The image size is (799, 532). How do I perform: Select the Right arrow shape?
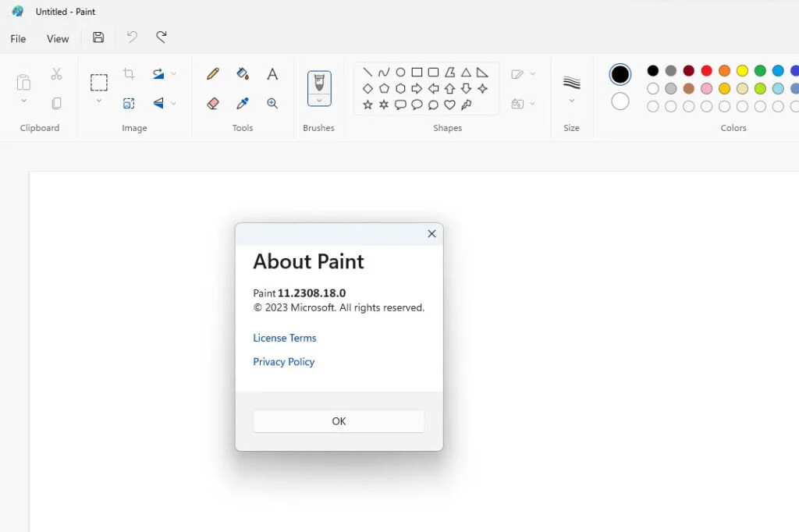tap(417, 89)
